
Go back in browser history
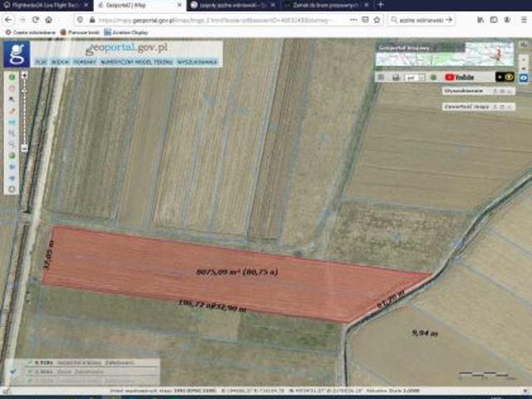8,20
